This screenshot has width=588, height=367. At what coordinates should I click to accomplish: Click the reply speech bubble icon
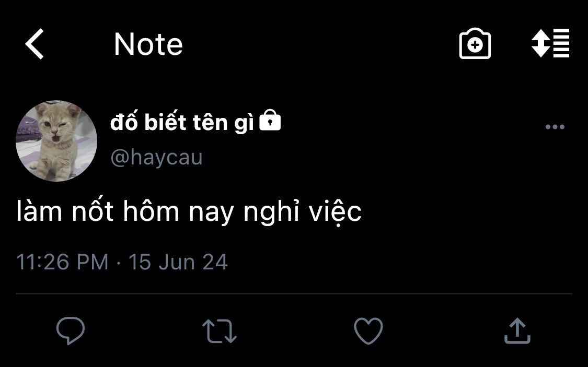[71, 331]
